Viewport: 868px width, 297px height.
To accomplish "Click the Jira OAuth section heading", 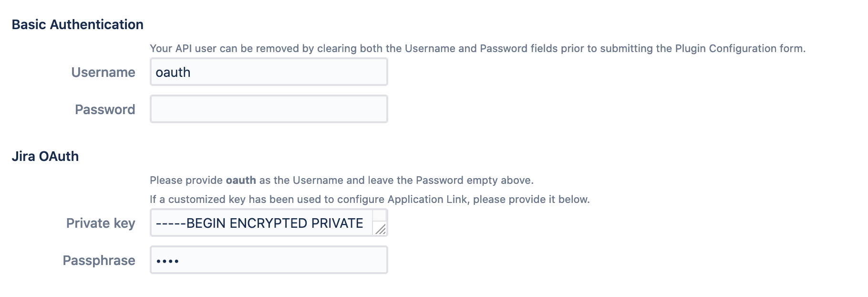I will point(45,157).
